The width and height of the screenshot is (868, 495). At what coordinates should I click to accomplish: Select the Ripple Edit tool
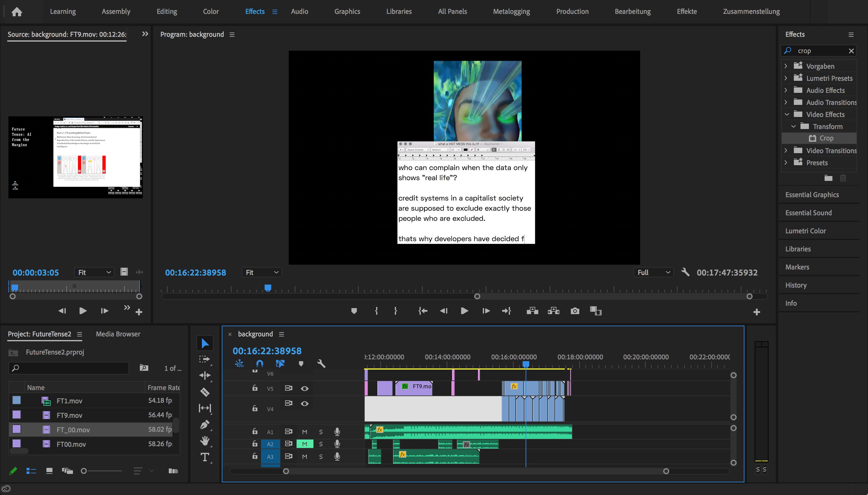(205, 375)
